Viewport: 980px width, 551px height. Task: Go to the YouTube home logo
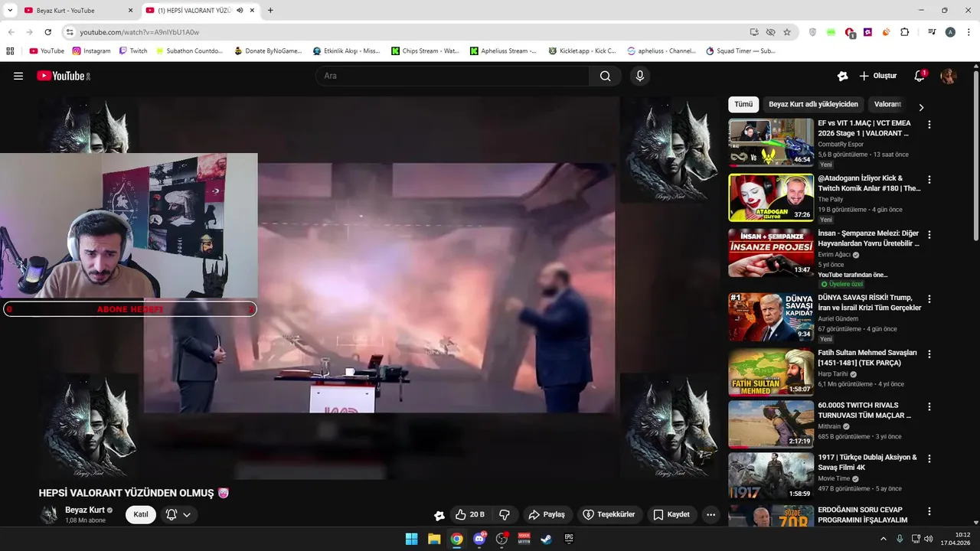(64, 76)
